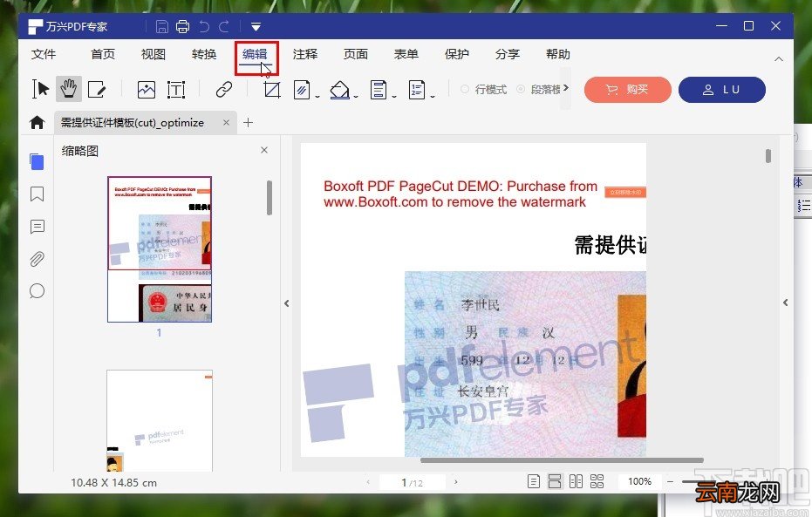The width and height of the screenshot is (812, 517).
Task: Switch to the 表单 tab
Action: [x=406, y=54]
